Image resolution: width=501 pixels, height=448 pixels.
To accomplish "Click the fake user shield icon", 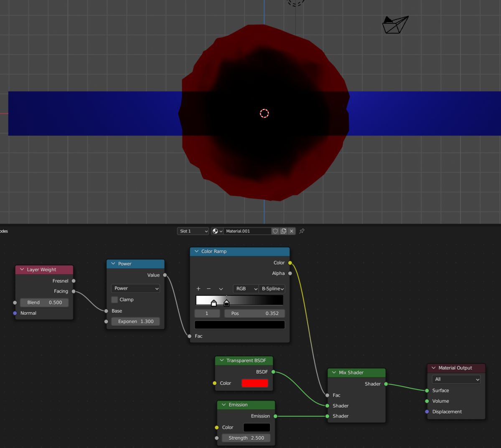I will coord(275,231).
